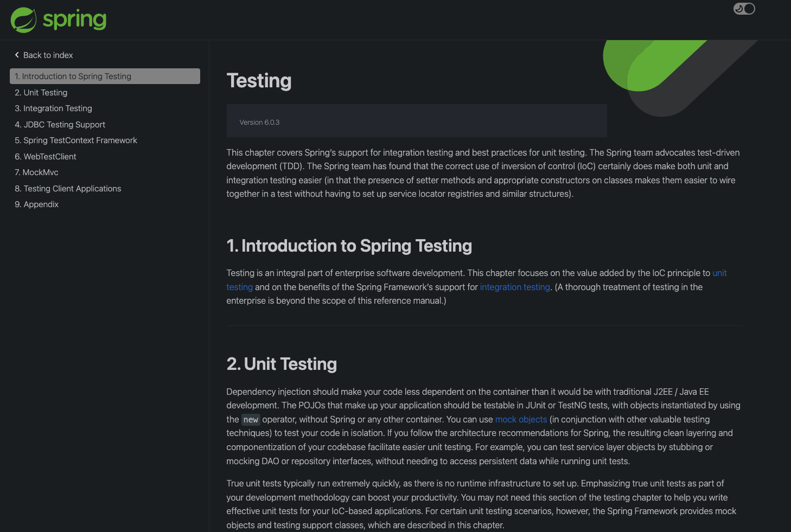Screen dimensions: 791x532
Task: Click the 'Testing' page title
Action: pos(259,81)
